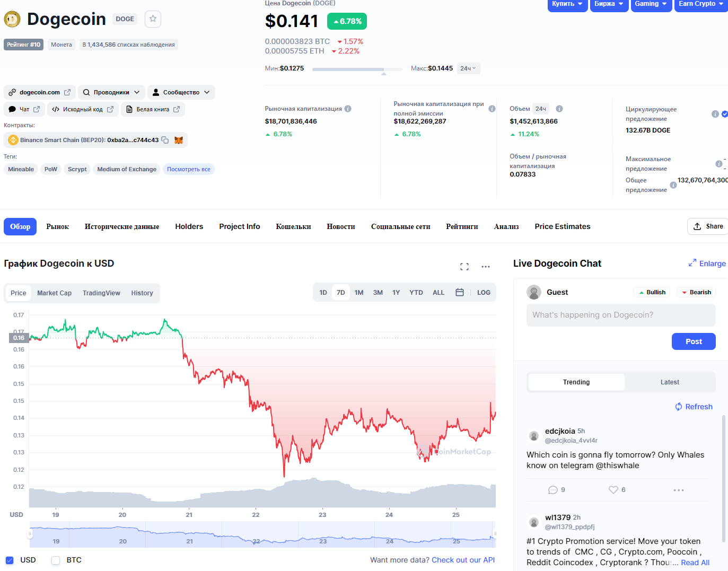This screenshot has height=571, width=728.
Task: Open comments on edcjkoia post
Action: click(553, 490)
